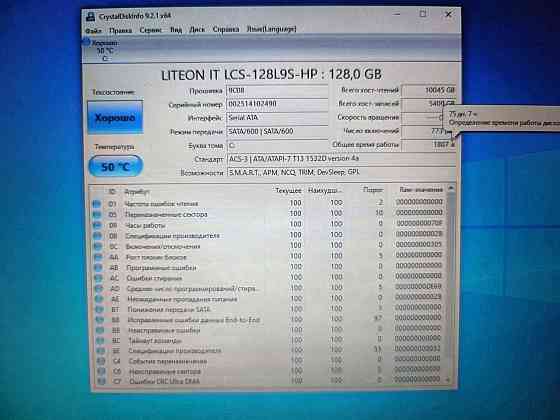Select the Программные ошибки attribute text
The image size is (560, 420).
[x=161, y=268]
